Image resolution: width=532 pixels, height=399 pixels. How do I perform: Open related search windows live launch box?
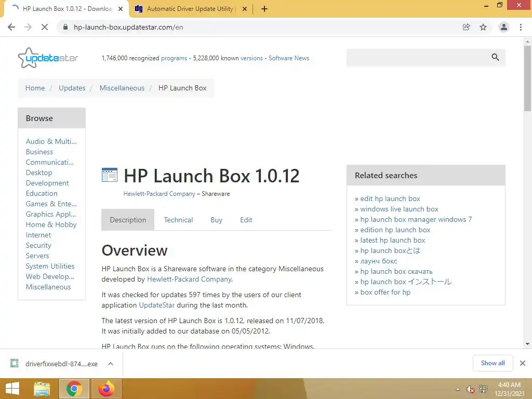[399, 209]
